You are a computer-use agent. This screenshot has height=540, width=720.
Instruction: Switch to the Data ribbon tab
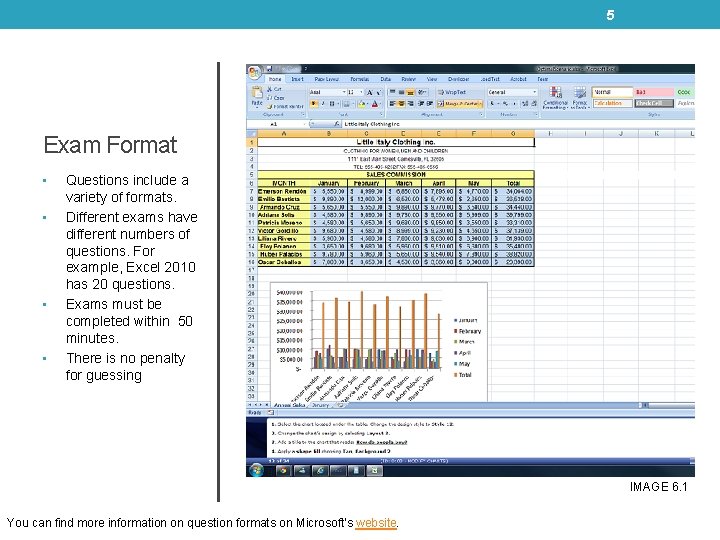tap(385, 79)
